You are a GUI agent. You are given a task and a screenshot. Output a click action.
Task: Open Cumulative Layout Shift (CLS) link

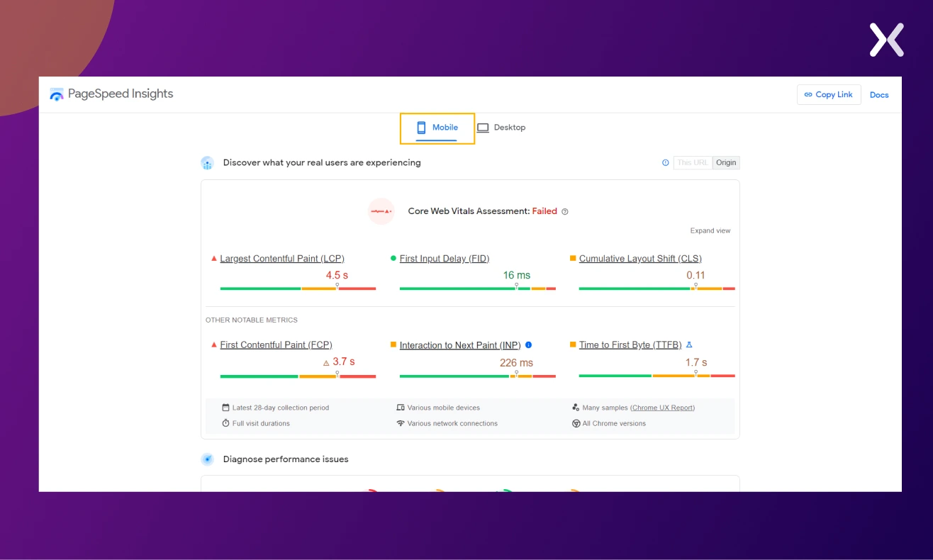640,259
